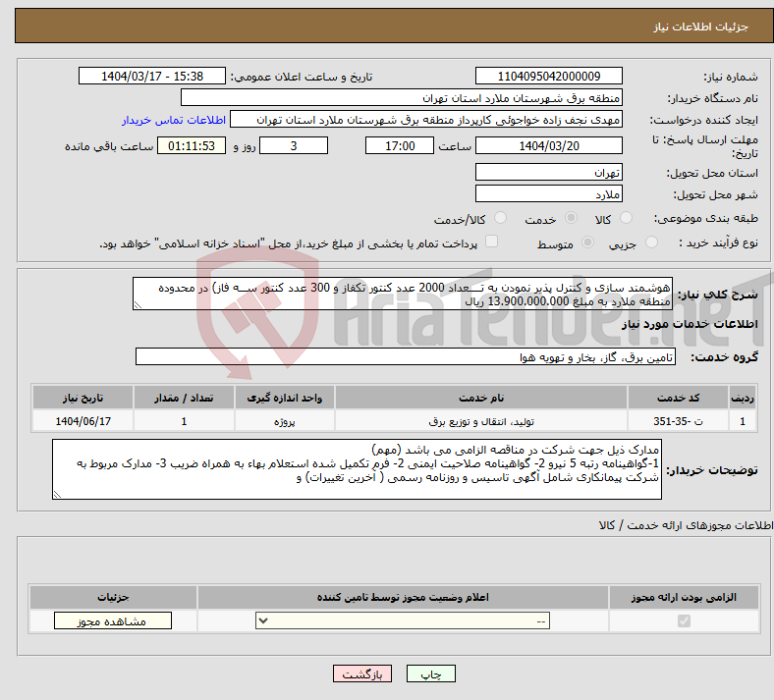The image size is (774, 700).
Task: Click the announcement date field 1404/03/17 - 15:38
Action: 152,76
